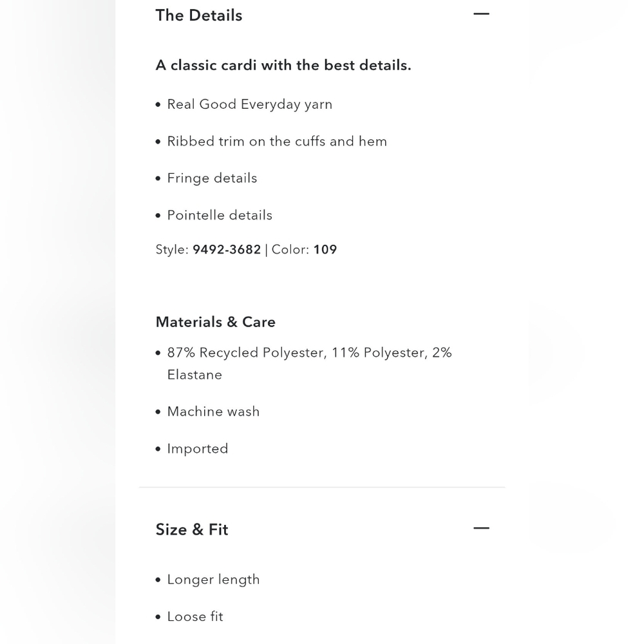The image size is (644, 644).
Task: Click the Fringe details bullet
Action: pyautogui.click(x=212, y=178)
